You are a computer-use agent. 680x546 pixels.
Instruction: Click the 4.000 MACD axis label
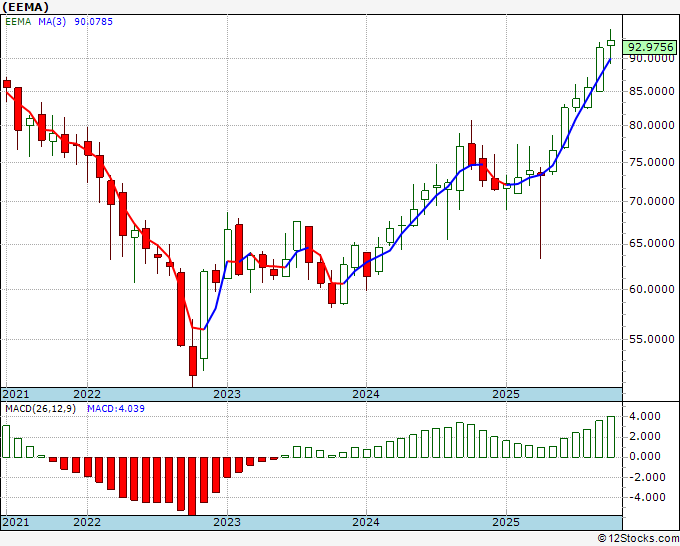coord(646,416)
